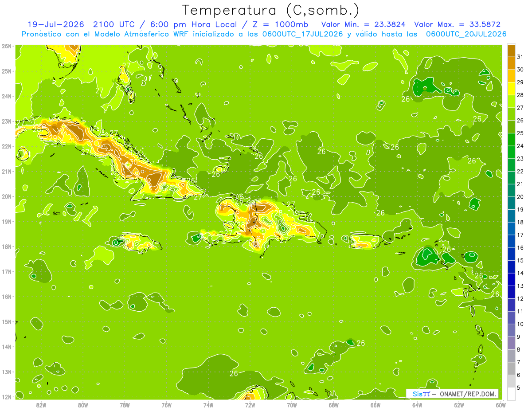Click the legend value 17 on color bar
This screenshot has width=532, height=411.
pos(520,235)
